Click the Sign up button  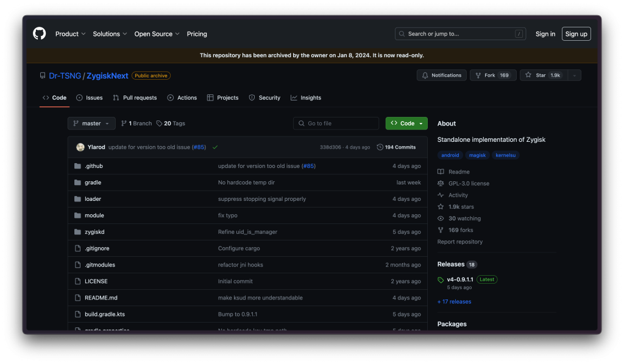pyautogui.click(x=576, y=33)
